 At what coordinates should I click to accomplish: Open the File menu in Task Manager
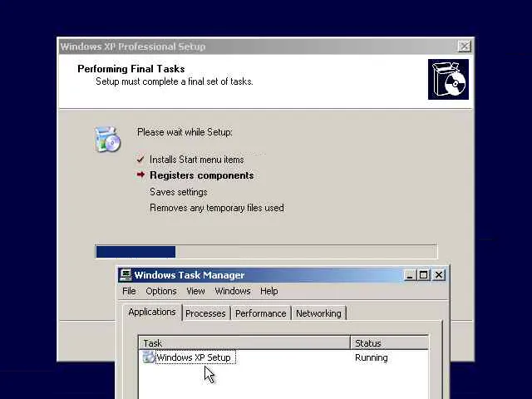(x=129, y=291)
